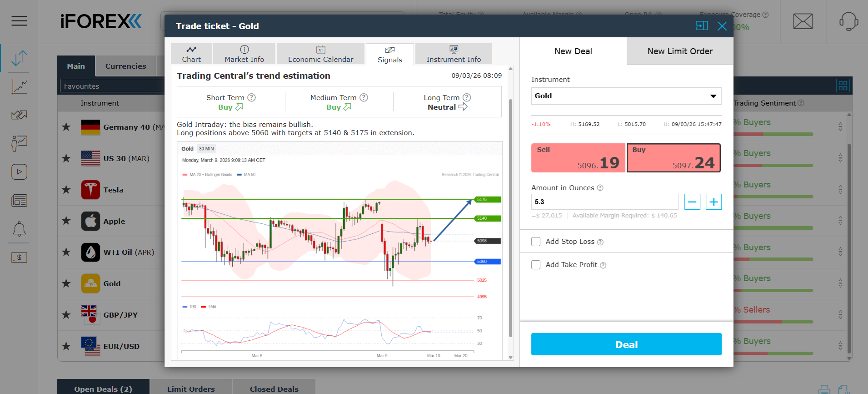Open options menu for GBP/JPY row
The width and height of the screenshot is (868, 394).
pos(840,314)
